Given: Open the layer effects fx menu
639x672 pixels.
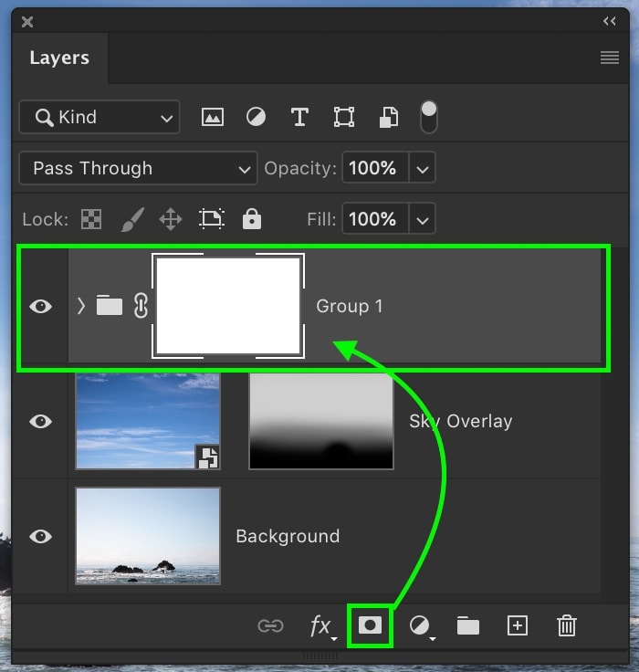Looking at the screenshot, I should 320,625.
